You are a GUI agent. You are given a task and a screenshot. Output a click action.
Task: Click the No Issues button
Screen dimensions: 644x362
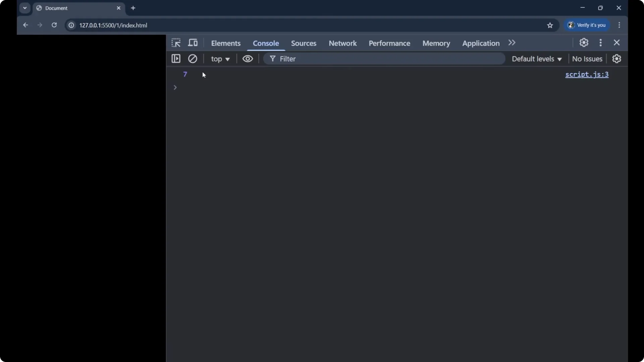point(587,59)
